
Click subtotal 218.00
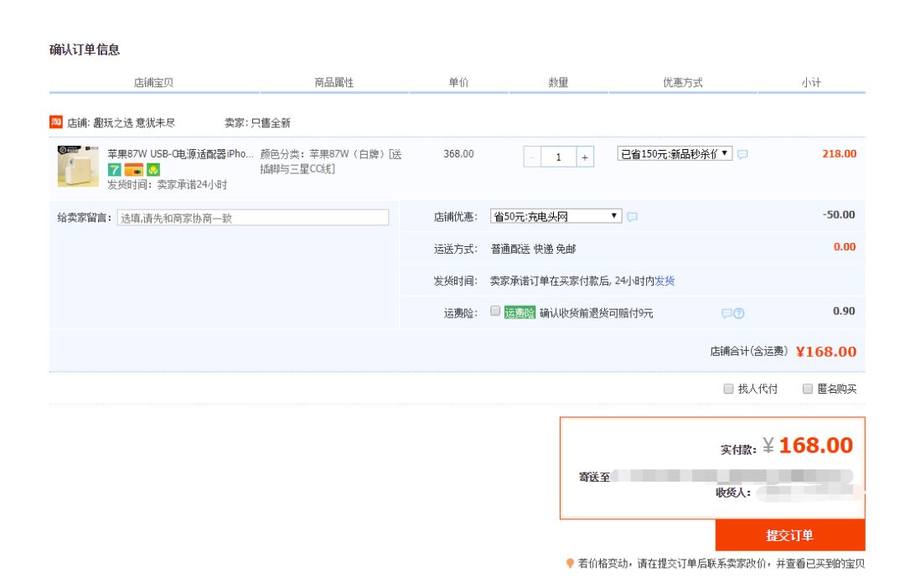(x=839, y=154)
